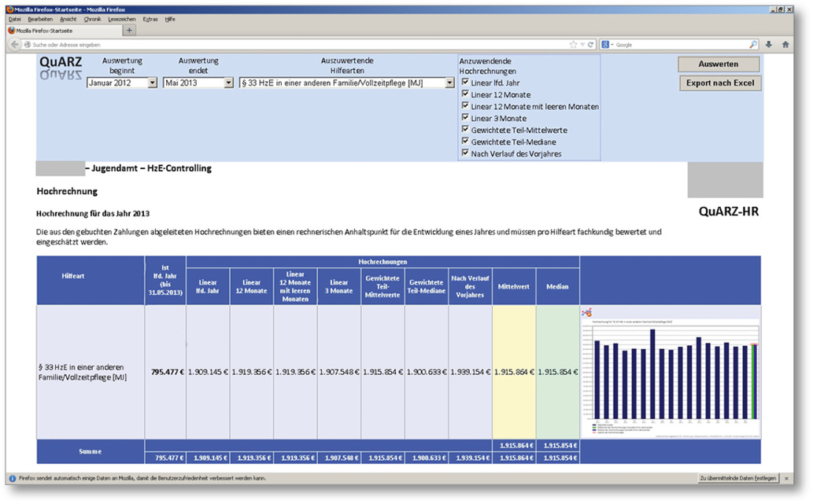Click Export nach Excel button

(719, 83)
